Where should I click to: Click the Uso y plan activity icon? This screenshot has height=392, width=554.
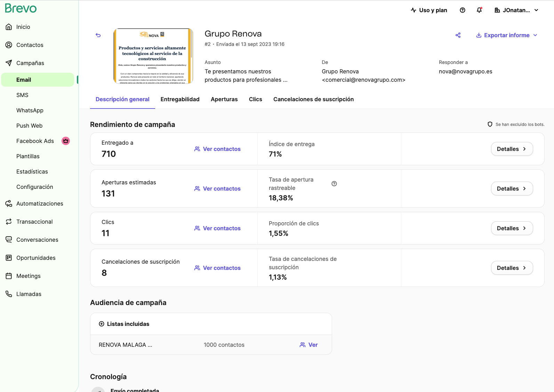click(x=414, y=10)
